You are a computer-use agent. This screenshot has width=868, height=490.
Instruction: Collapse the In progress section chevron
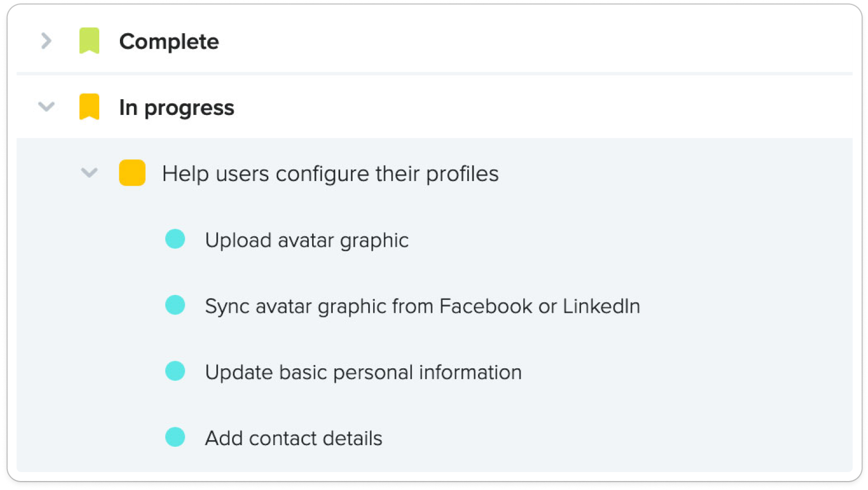(47, 107)
